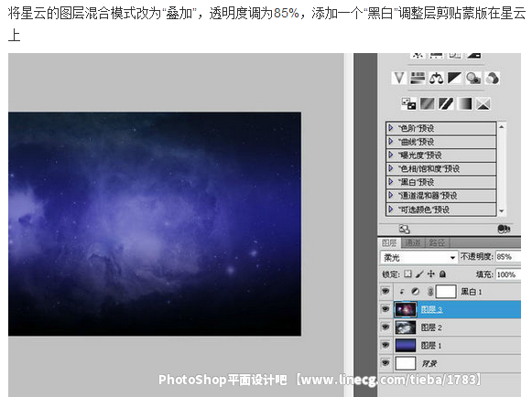Viewport: 532px width, 397px height.
Task: Hide the 背景 layer
Action: tap(385, 363)
